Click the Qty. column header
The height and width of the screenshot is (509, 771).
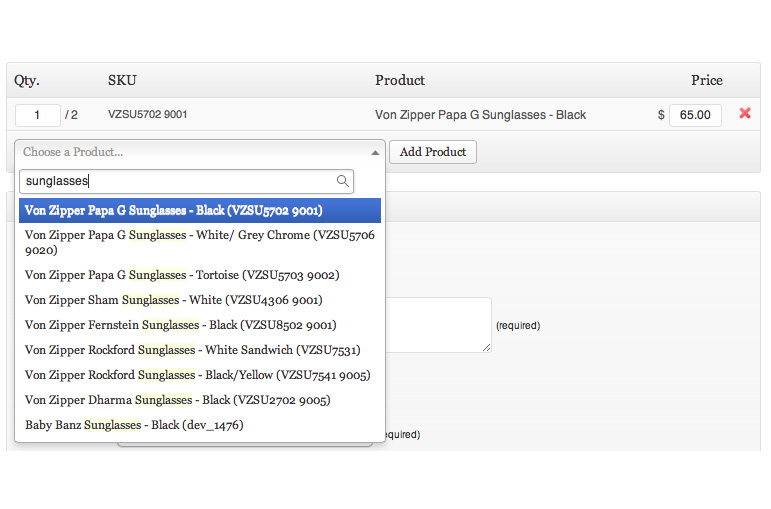(27, 80)
